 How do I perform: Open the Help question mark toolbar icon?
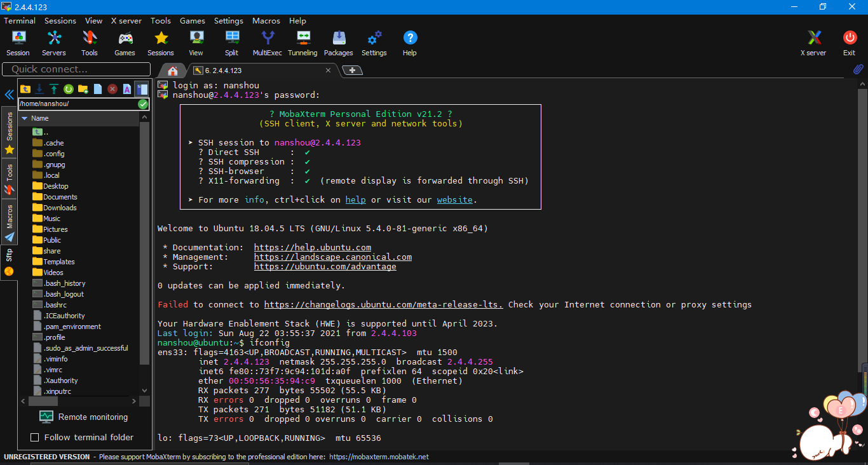pyautogui.click(x=410, y=43)
